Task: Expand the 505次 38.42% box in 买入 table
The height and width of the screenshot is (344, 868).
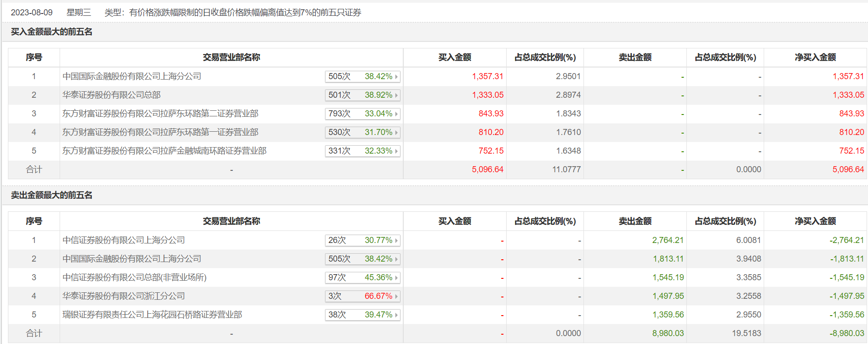Action: (363, 76)
